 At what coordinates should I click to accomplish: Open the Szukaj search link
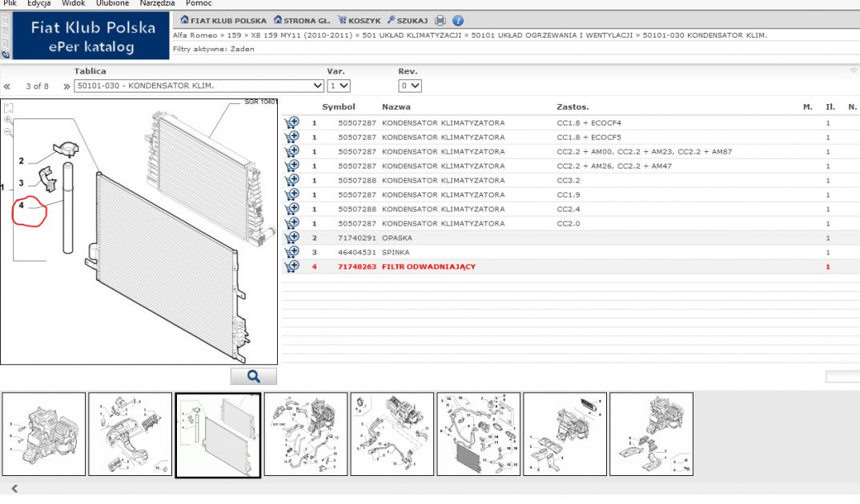point(408,20)
